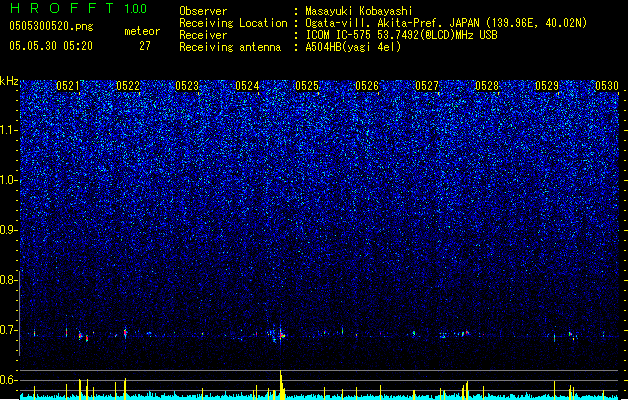Click the Observer label
The height and width of the screenshot is (400, 629).
click(203, 11)
